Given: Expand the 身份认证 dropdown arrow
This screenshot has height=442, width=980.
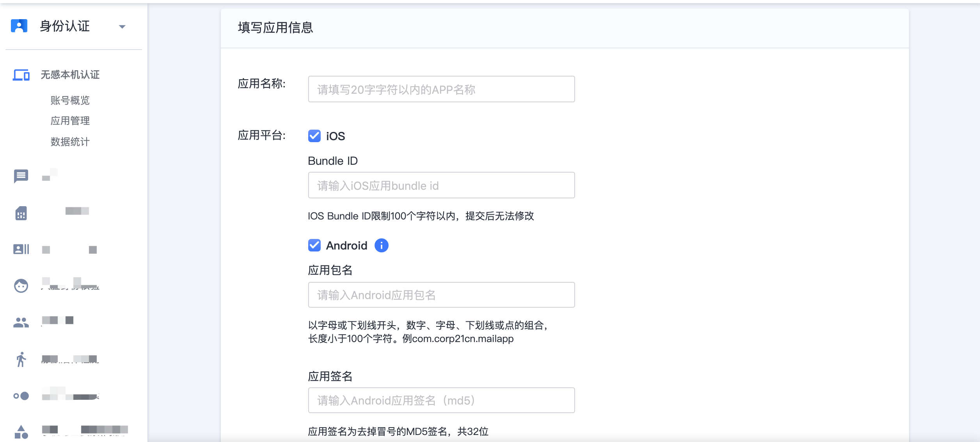Looking at the screenshot, I should point(122,27).
